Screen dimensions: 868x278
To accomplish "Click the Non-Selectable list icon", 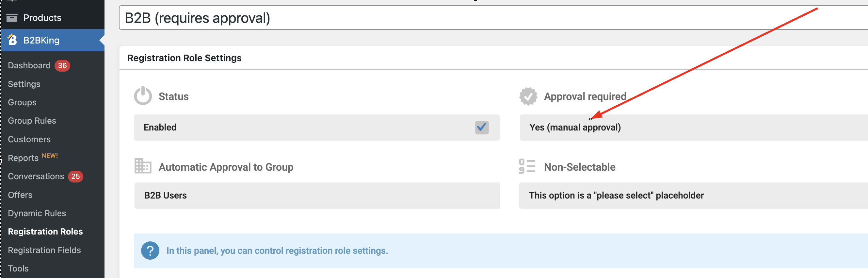I will (527, 166).
